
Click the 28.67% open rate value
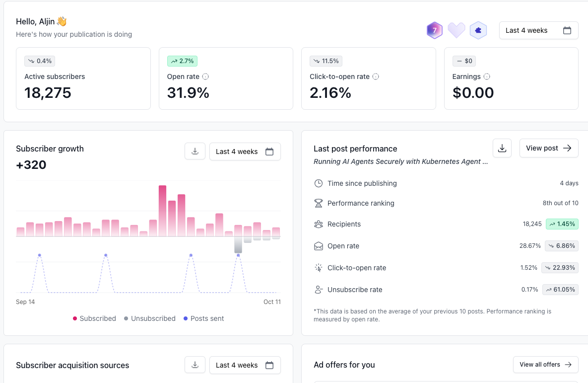pyautogui.click(x=530, y=245)
